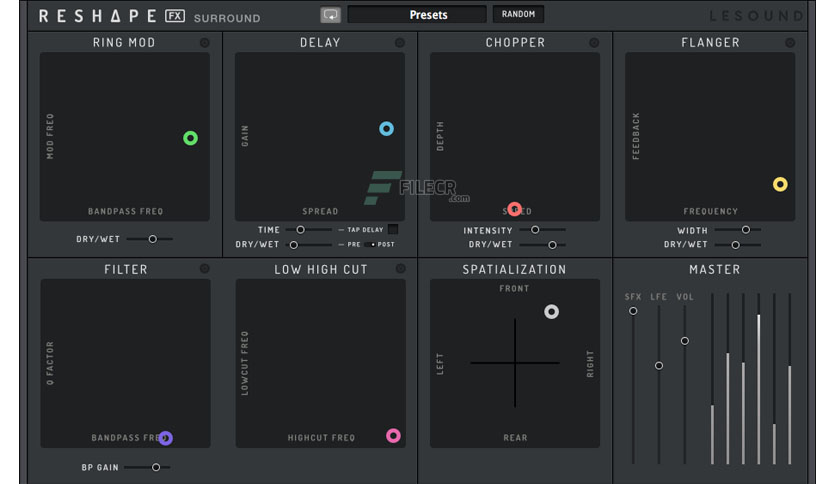
Task: Click the white Spatialization position handle
Action: click(551, 311)
